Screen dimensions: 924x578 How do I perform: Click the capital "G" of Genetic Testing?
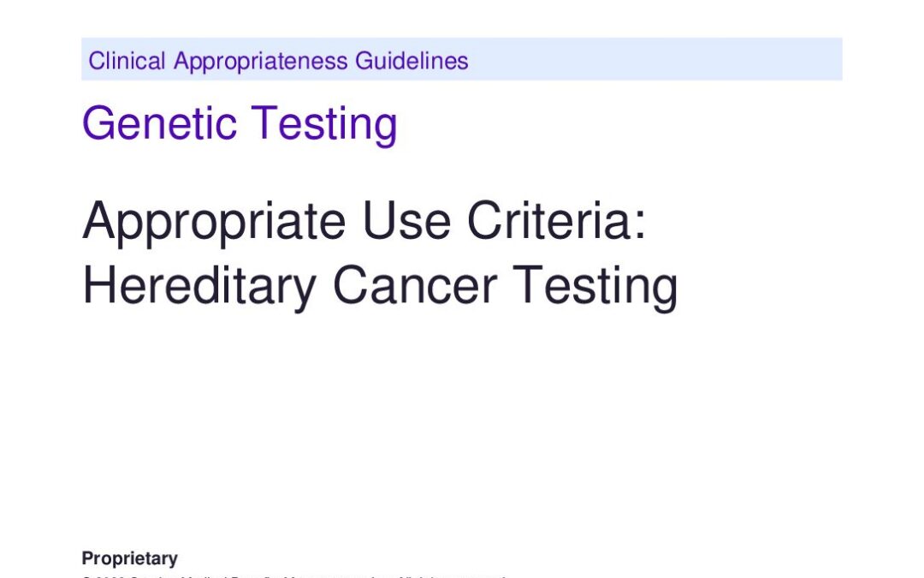click(x=98, y=123)
